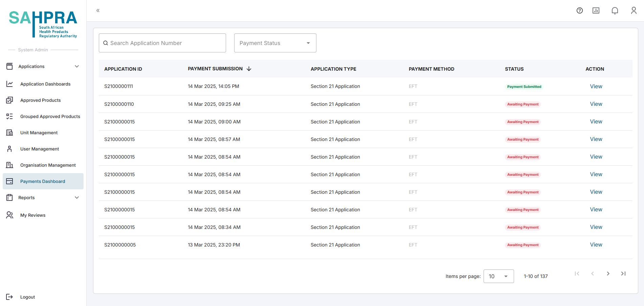The width and height of the screenshot is (644, 306).
Task: Open the help question mark icon
Action: (x=579, y=10)
